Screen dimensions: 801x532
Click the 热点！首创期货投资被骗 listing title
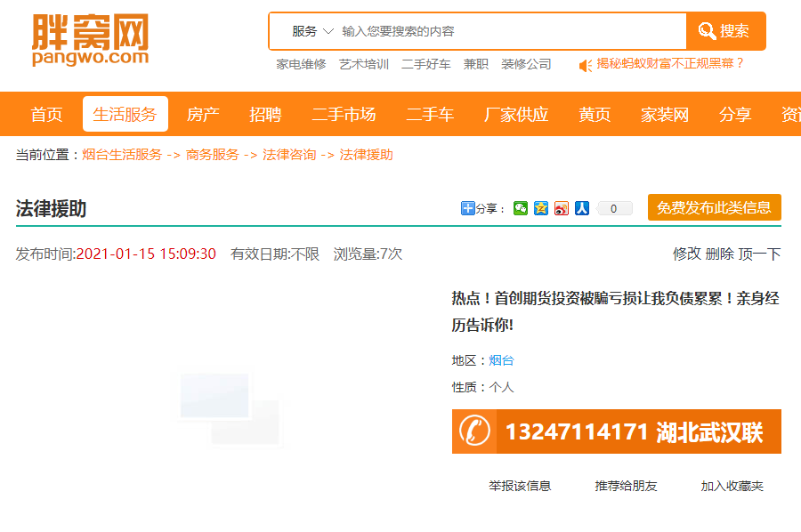pos(616,311)
